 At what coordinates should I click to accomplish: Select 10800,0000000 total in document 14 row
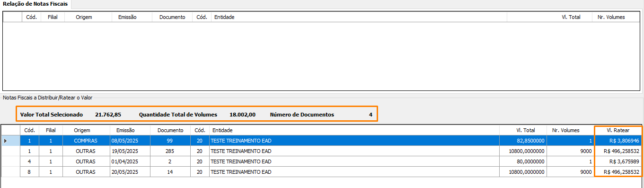point(524,172)
